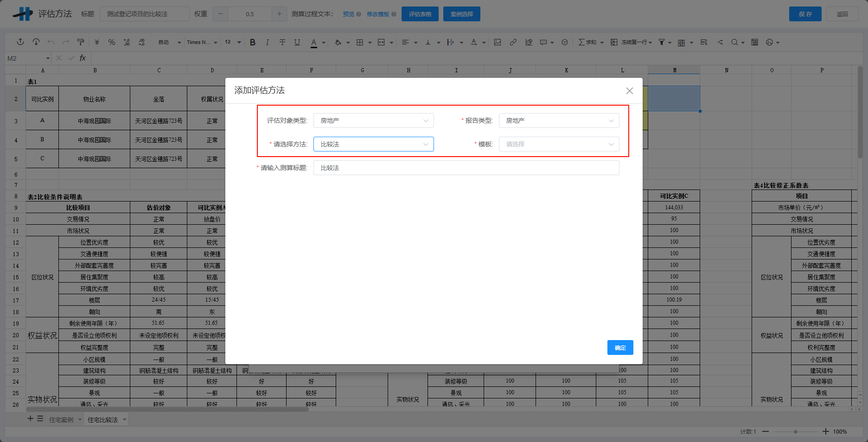
Task: Click the zoom slider handle
Action: tap(796, 432)
